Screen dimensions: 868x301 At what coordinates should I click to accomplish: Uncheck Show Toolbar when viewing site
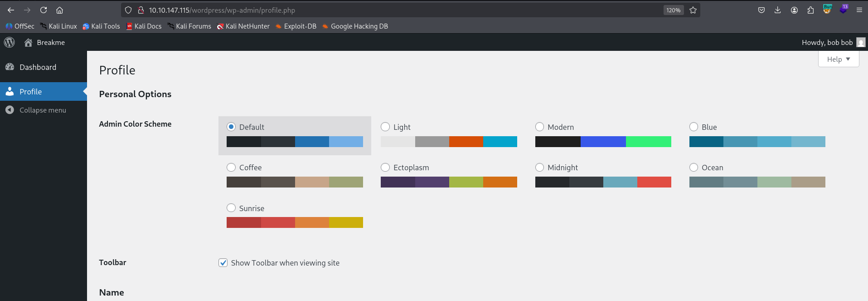(x=223, y=263)
